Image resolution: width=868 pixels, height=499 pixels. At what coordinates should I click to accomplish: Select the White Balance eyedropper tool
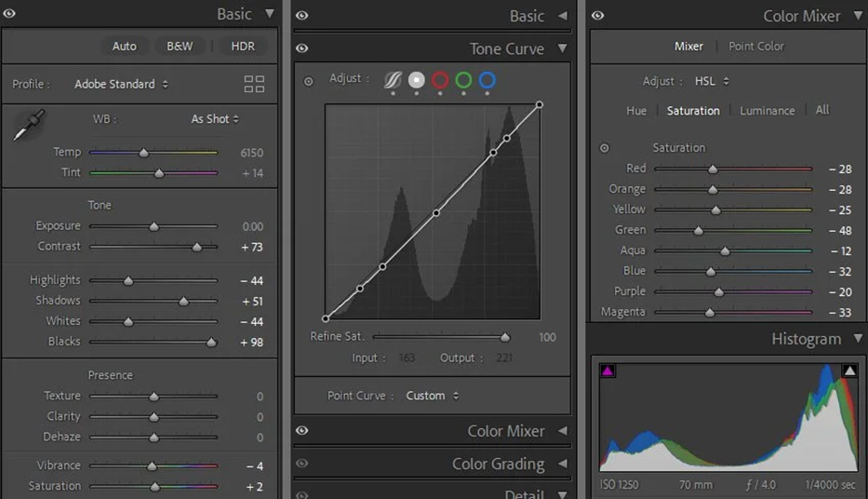tap(28, 126)
